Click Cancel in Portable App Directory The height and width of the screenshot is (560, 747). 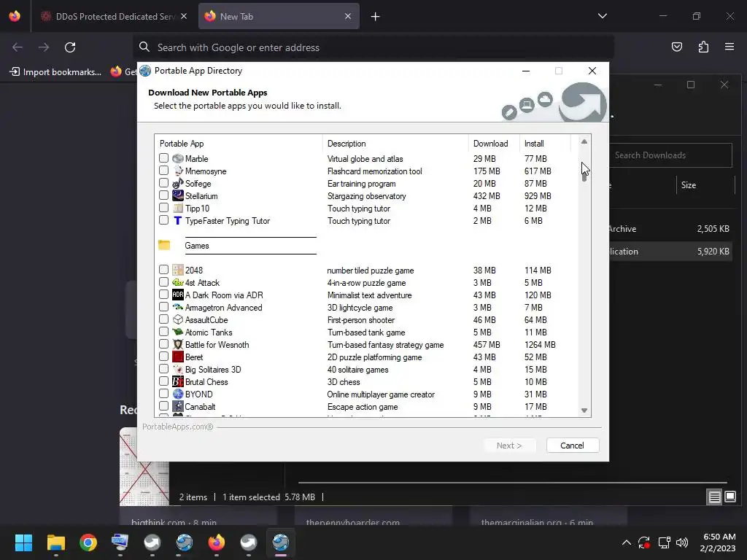[572, 446]
